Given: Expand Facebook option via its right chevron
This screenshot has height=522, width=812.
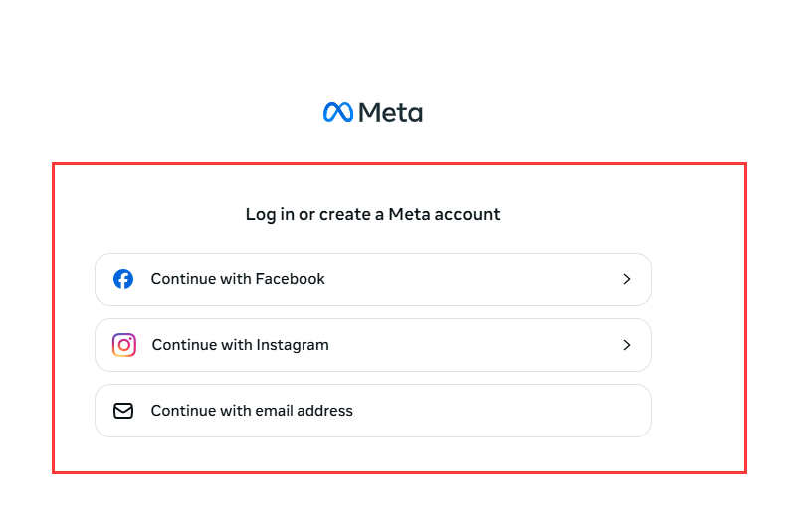Looking at the screenshot, I should click(627, 279).
